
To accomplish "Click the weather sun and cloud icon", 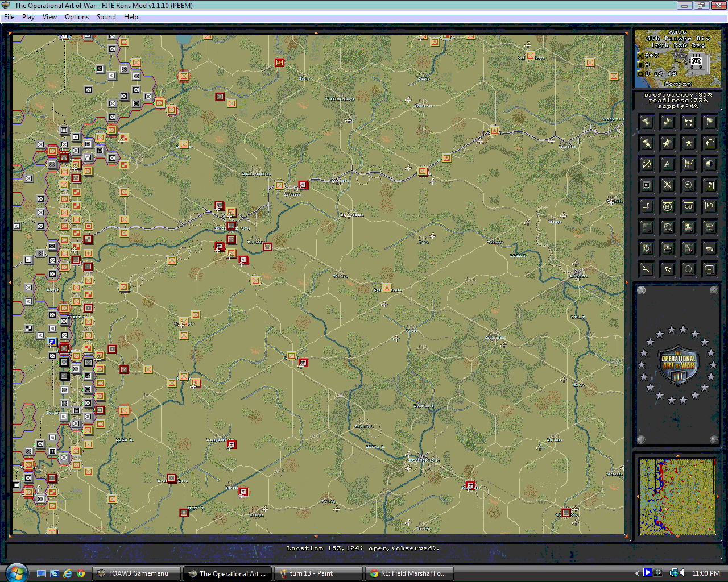I will click(689, 227).
